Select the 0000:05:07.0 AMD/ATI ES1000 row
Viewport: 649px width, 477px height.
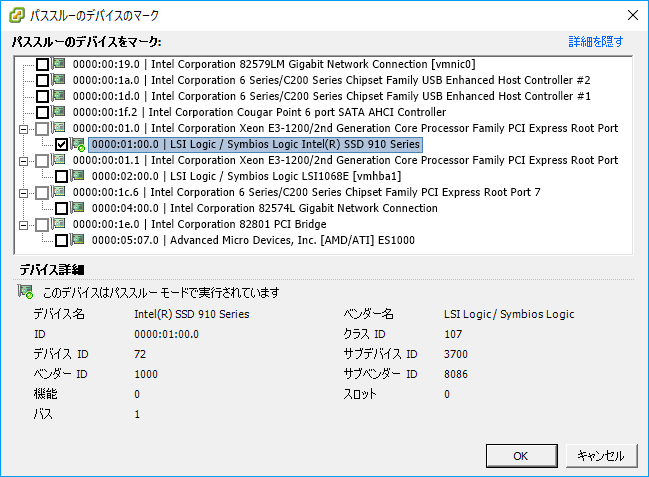(x=253, y=240)
